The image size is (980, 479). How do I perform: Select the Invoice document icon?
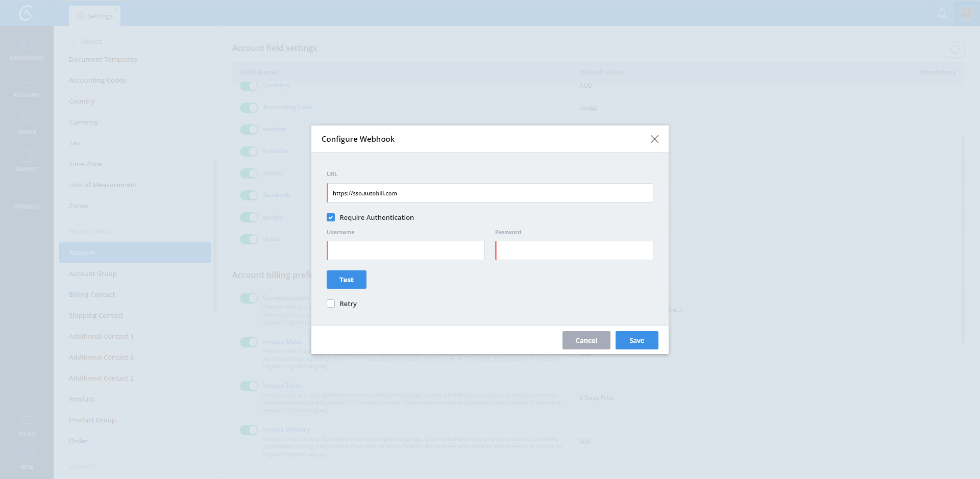click(27, 156)
